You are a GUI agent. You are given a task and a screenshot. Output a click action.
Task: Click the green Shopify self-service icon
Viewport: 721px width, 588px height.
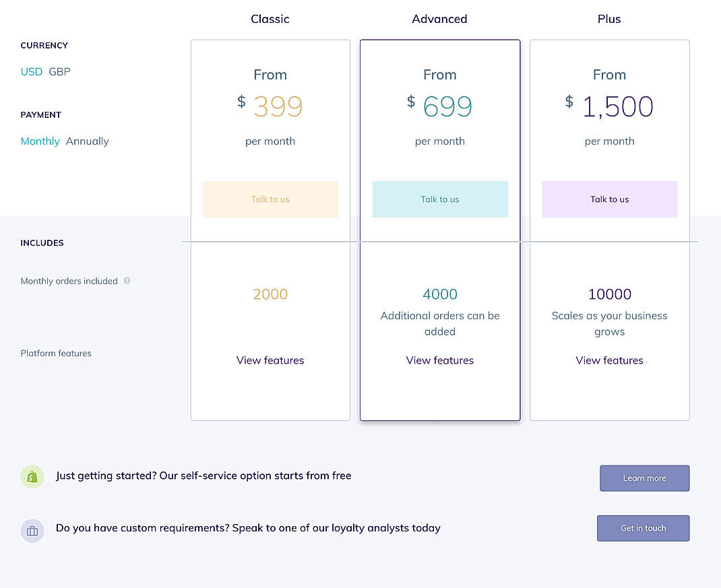pos(32,476)
